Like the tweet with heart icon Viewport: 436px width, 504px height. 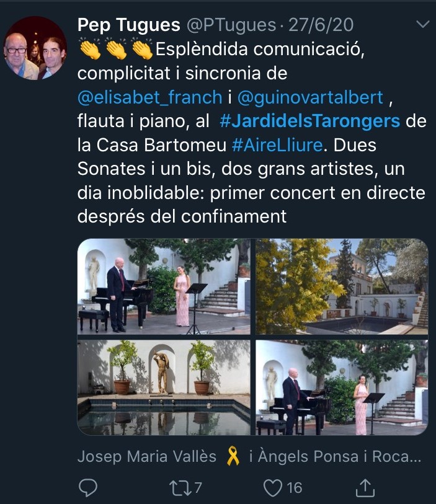point(272,488)
